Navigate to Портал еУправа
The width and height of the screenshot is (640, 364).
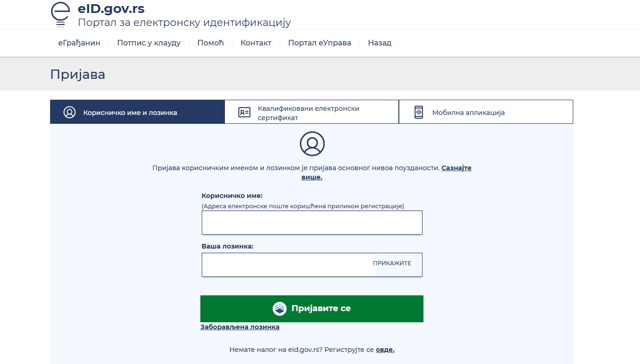point(320,43)
